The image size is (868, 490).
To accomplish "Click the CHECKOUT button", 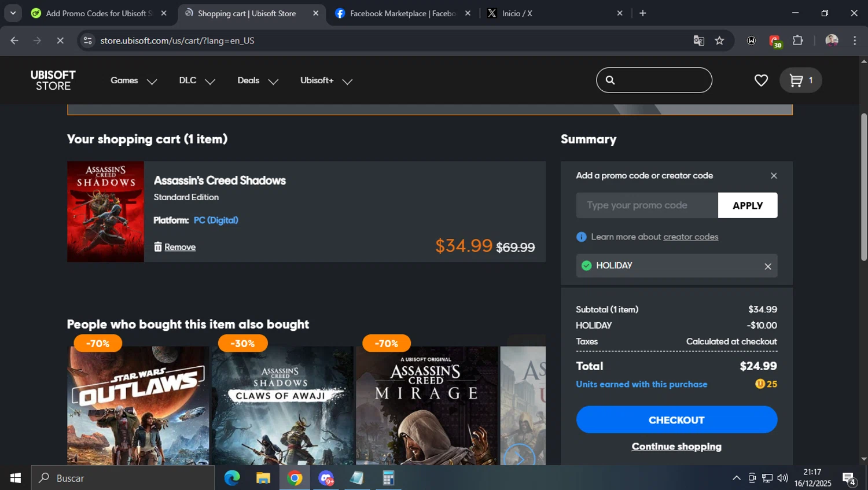I will (676, 420).
